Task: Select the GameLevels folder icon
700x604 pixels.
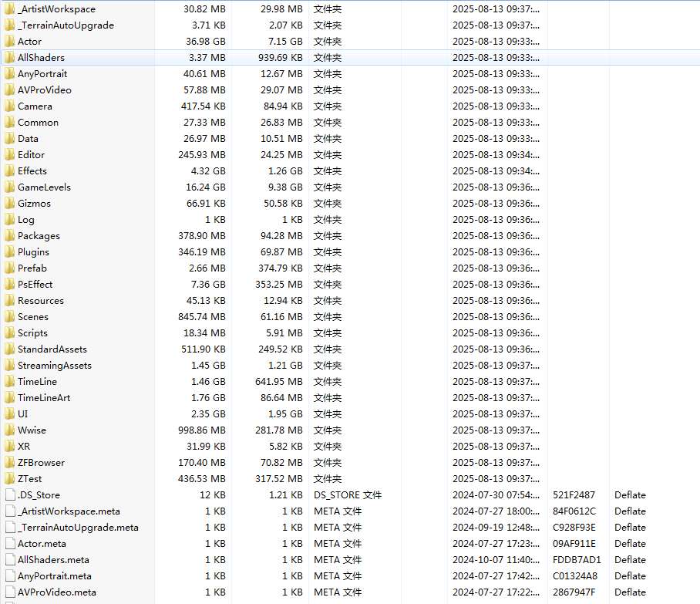Action: [9, 187]
